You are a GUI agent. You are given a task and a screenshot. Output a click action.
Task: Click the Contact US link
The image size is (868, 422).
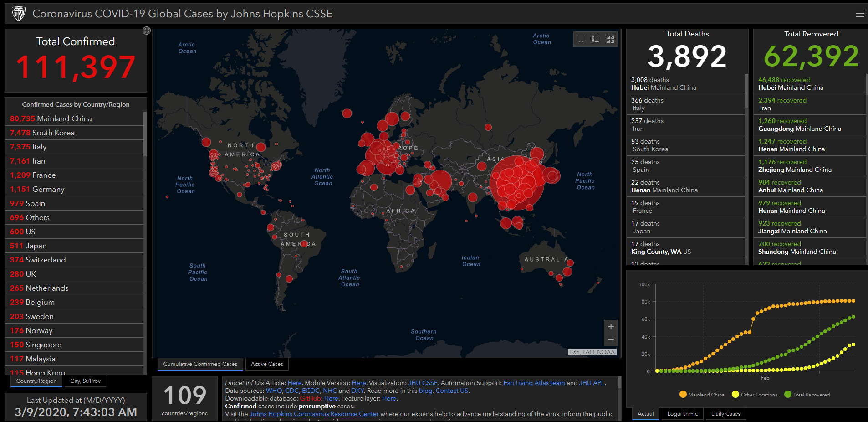pos(452,391)
